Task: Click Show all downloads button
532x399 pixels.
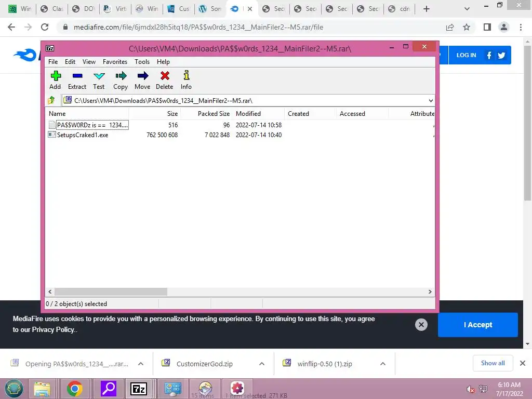Action: click(493, 363)
